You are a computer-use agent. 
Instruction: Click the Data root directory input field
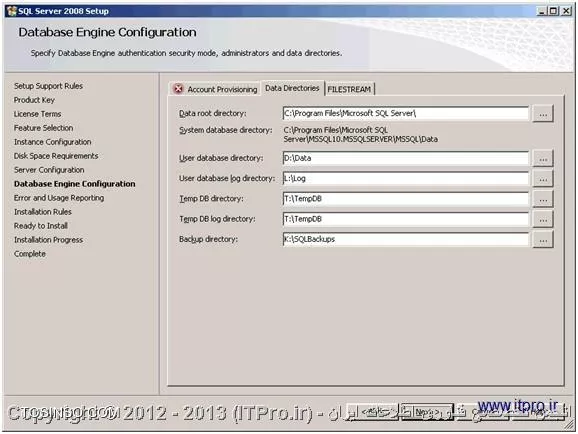point(405,114)
